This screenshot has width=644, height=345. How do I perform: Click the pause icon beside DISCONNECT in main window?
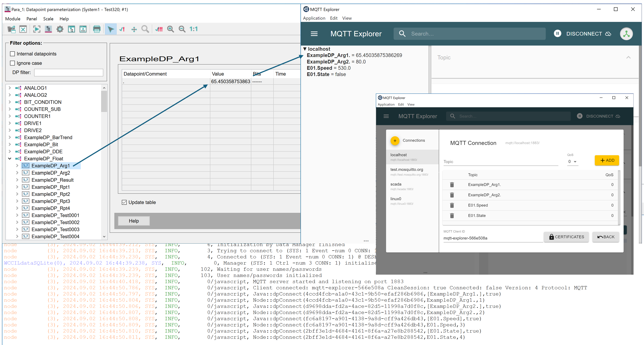point(557,33)
